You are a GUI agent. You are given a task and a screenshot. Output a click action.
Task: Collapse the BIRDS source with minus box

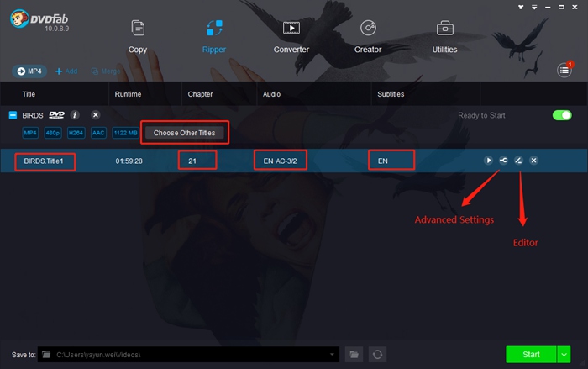pyautogui.click(x=13, y=115)
